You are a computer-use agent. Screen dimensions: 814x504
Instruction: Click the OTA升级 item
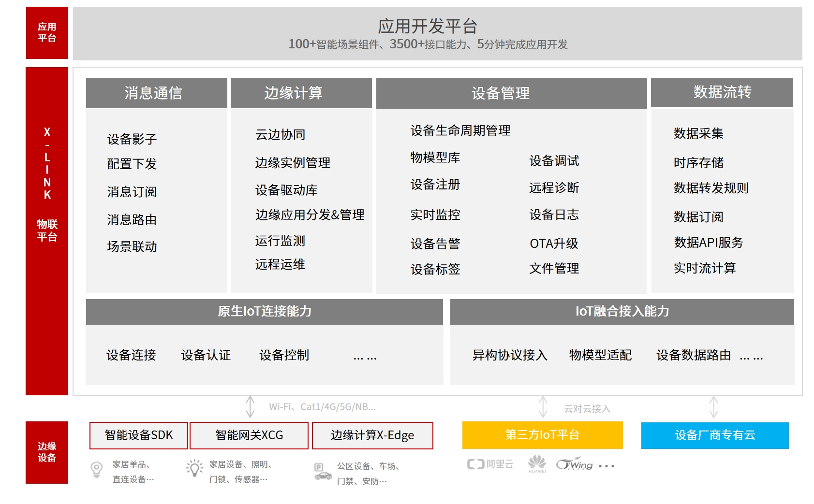click(x=554, y=244)
